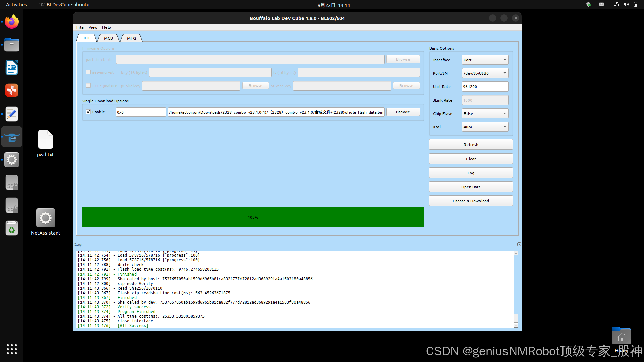Screen dimensions: 644x362
Task: Open the Trash dock icon
Action: [x=12, y=228]
